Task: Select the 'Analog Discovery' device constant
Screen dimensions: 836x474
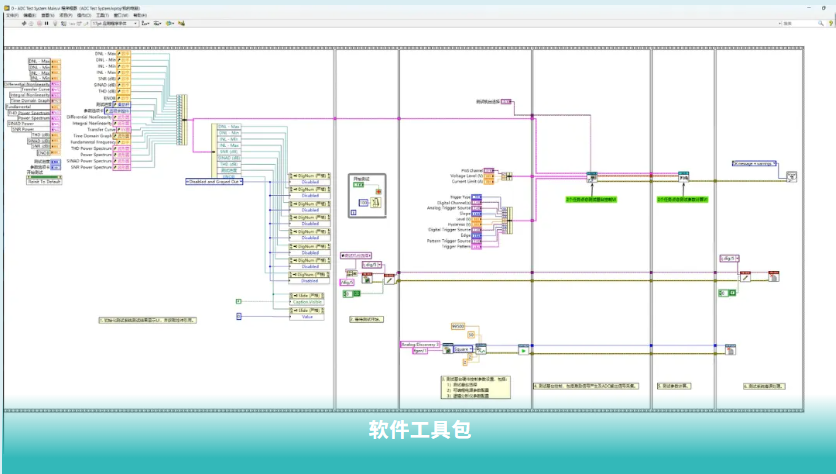Action: point(420,345)
